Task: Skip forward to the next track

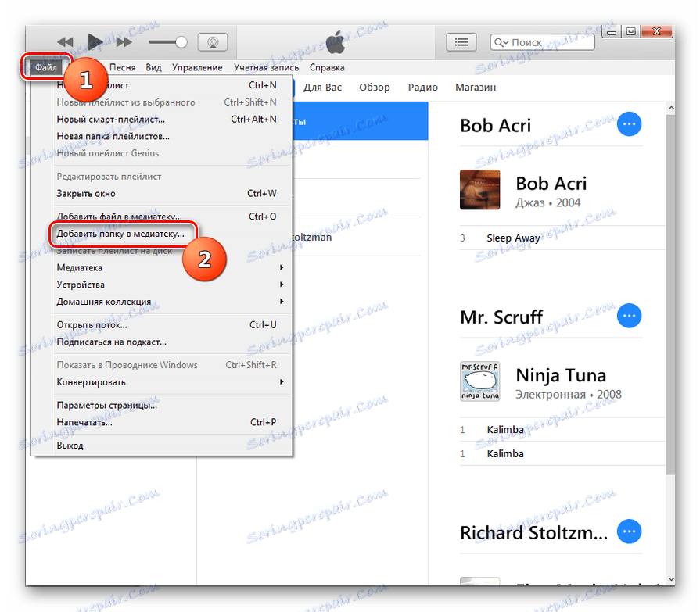Action: tap(124, 42)
